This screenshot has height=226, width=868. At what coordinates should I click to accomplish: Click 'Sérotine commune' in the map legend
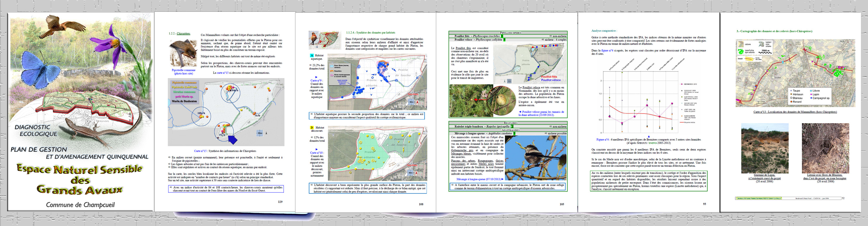point(184,92)
